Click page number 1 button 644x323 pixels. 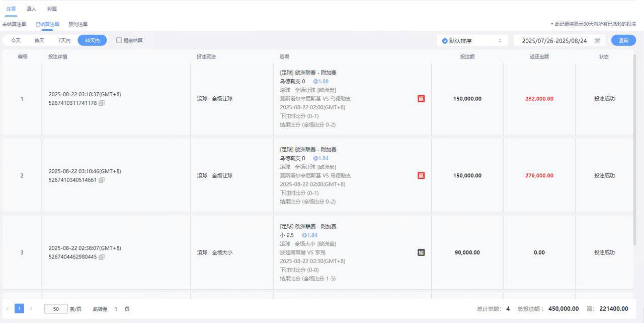19,308
